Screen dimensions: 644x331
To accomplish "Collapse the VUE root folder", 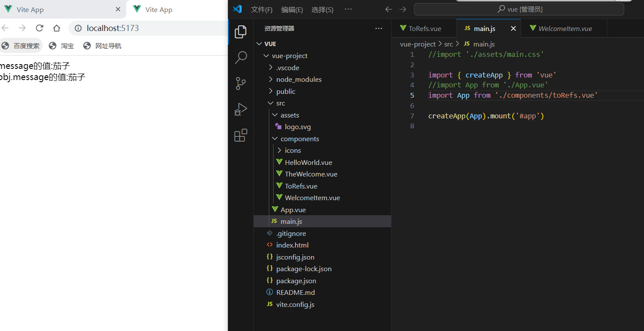I will [259, 44].
